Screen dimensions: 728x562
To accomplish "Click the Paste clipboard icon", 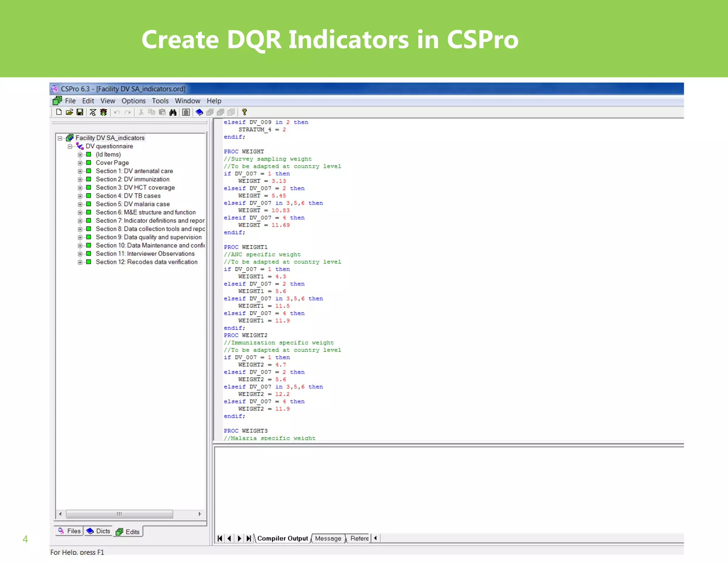I will [162, 112].
